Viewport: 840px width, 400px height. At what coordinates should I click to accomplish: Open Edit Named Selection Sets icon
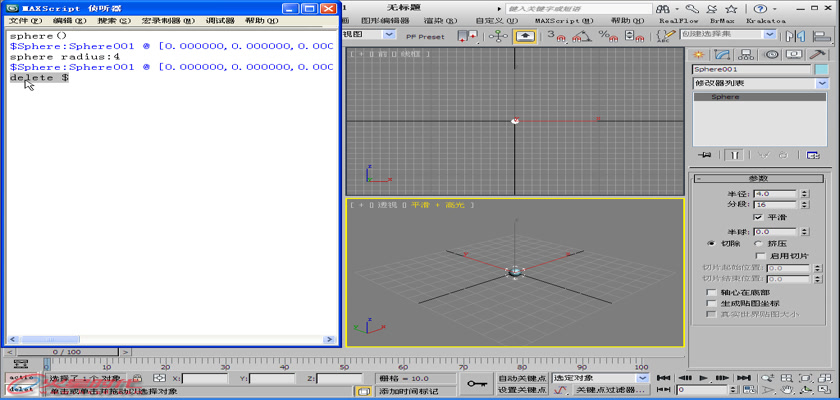[x=666, y=36]
